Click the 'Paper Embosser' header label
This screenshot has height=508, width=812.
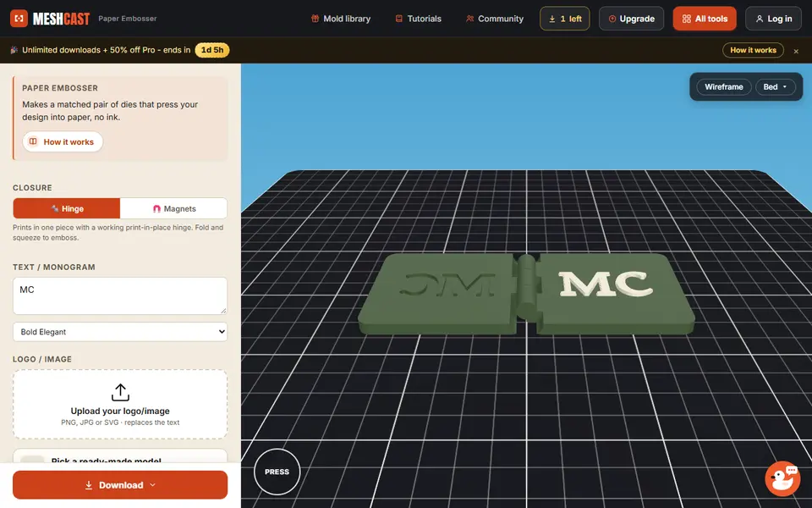[128, 19]
